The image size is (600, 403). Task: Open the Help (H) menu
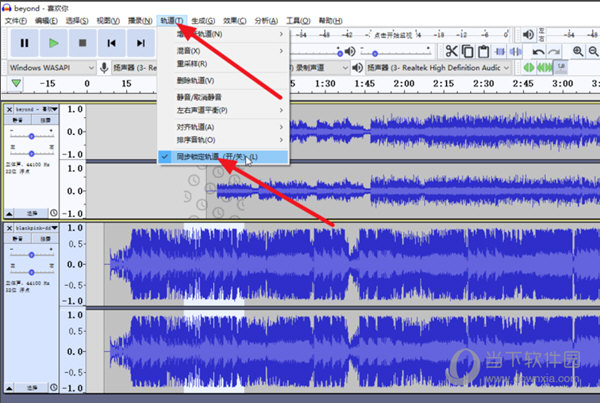tap(330, 21)
